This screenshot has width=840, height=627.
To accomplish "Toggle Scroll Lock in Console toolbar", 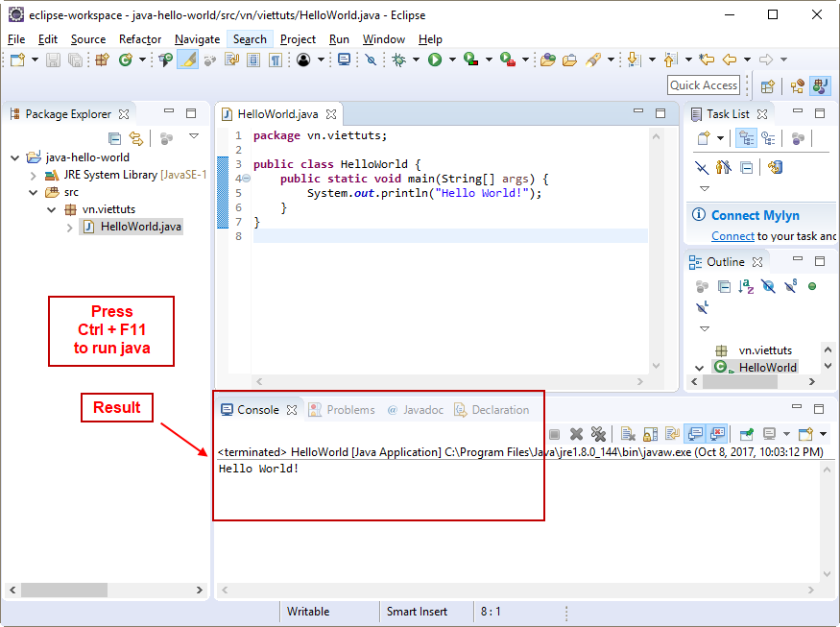I will [650, 434].
